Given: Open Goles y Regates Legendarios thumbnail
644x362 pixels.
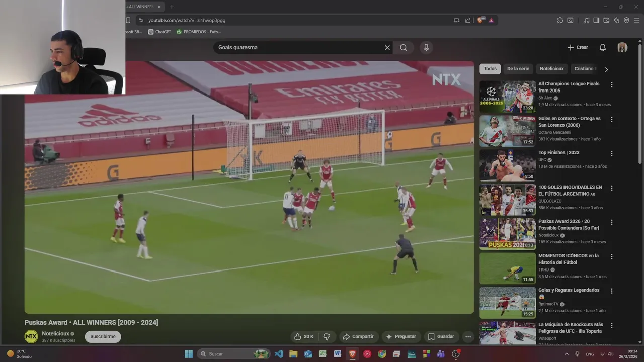Looking at the screenshot, I should tap(508, 303).
